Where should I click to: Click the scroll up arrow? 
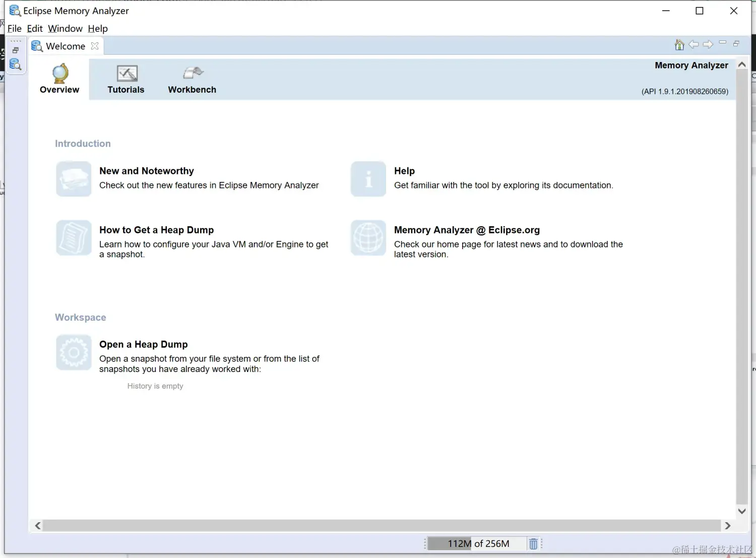(742, 65)
